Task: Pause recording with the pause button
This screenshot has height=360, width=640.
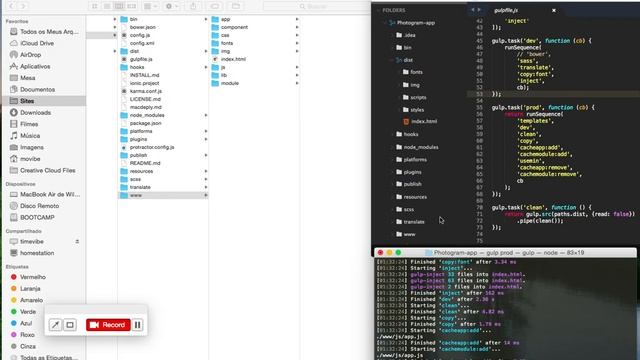Action: point(138,325)
